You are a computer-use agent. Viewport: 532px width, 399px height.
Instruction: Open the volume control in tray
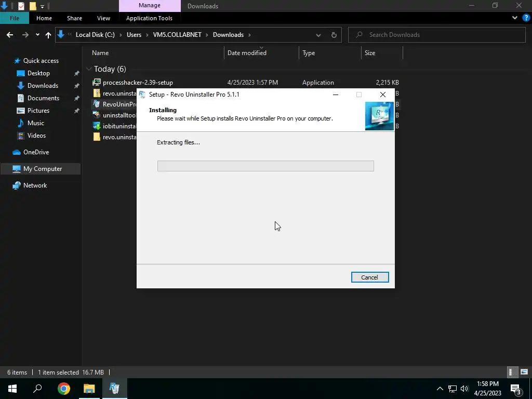click(464, 389)
